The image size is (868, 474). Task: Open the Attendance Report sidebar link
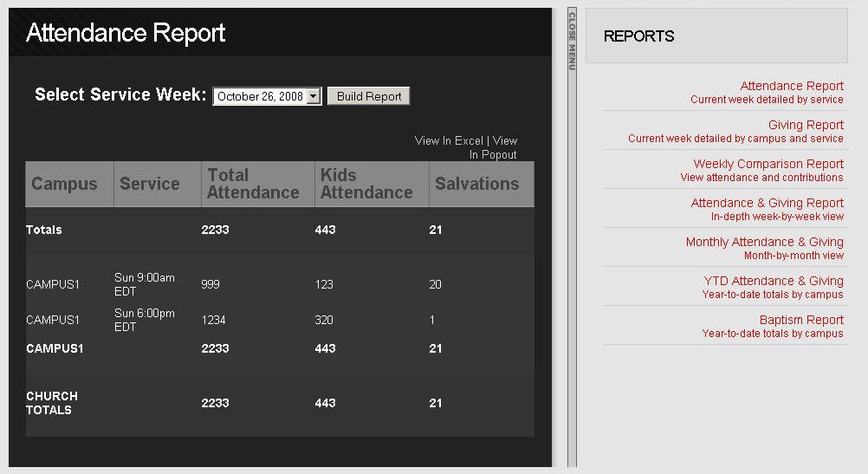tap(792, 86)
